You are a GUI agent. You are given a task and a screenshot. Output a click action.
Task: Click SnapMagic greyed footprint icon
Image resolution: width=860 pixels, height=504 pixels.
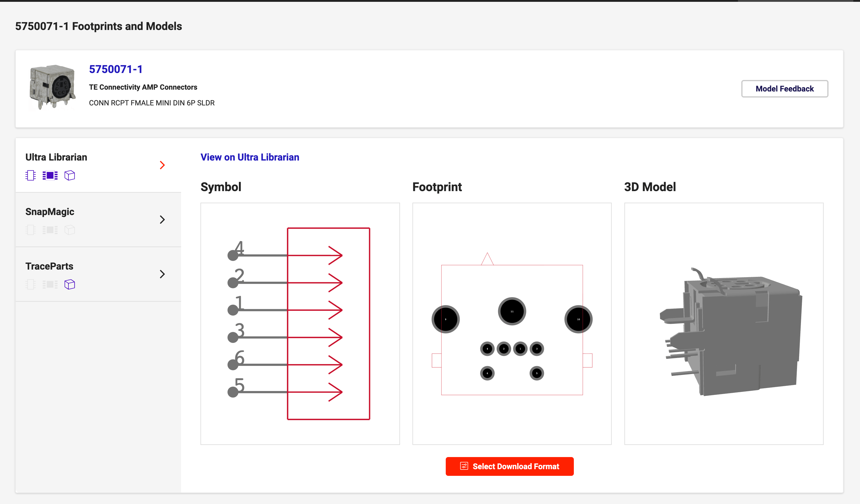50,230
